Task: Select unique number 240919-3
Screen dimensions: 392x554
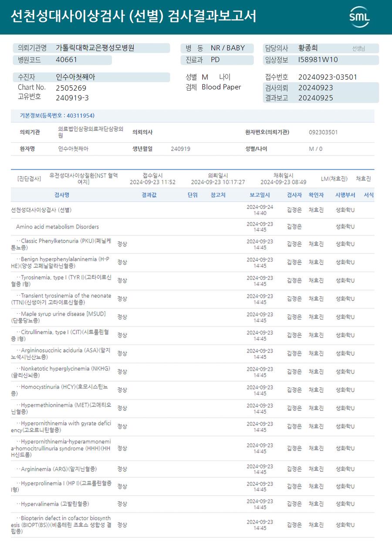Action: click(x=72, y=98)
